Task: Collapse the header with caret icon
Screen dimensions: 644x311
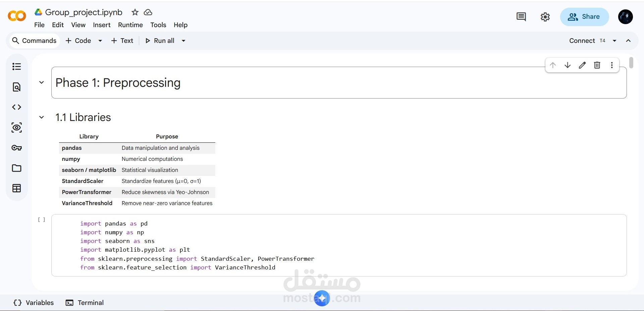Action: pyautogui.click(x=628, y=41)
